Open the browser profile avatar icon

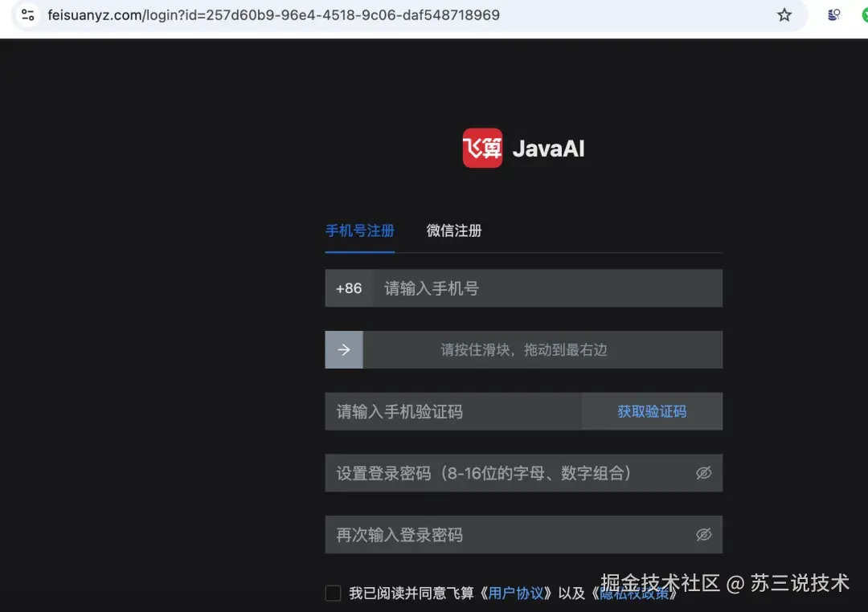coord(833,14)
